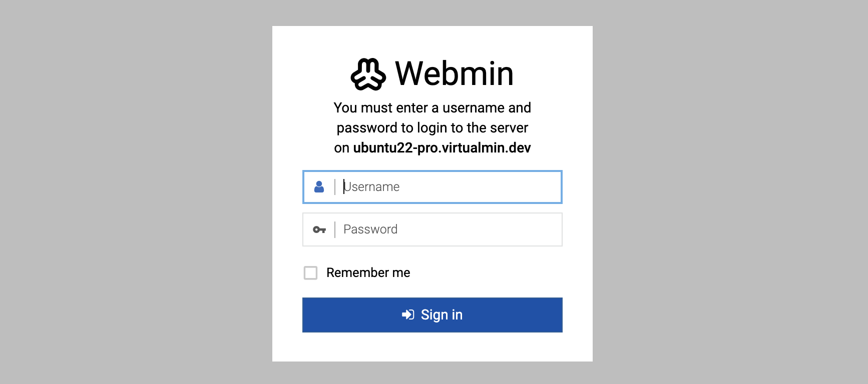Click the arrow icon on Sign in button
Image resolution: width=868 pixels, height=384 pixels.
(x=408, y=314)
